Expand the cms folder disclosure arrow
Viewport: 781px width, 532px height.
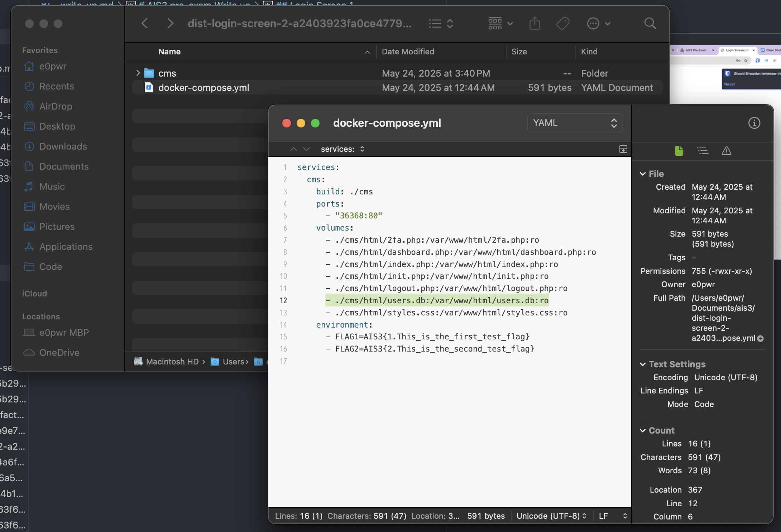[x=138, y=73]
